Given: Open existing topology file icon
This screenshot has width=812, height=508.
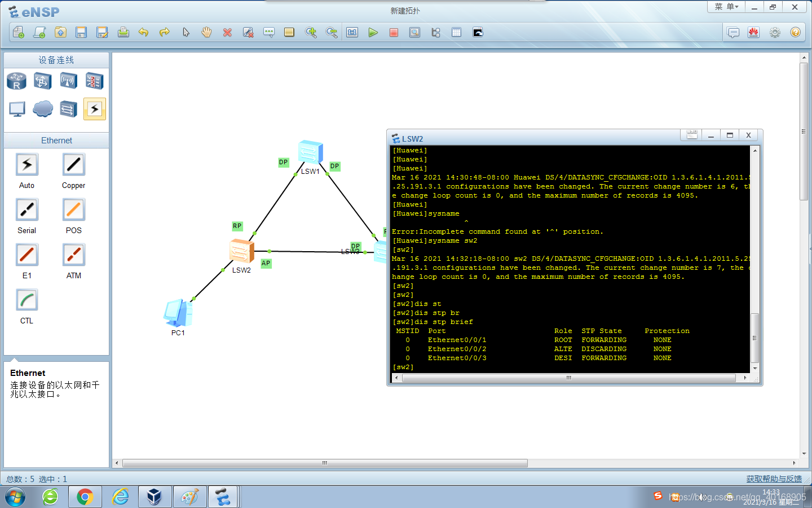Looking at the screenshot, I should click(x=60, y=32).
